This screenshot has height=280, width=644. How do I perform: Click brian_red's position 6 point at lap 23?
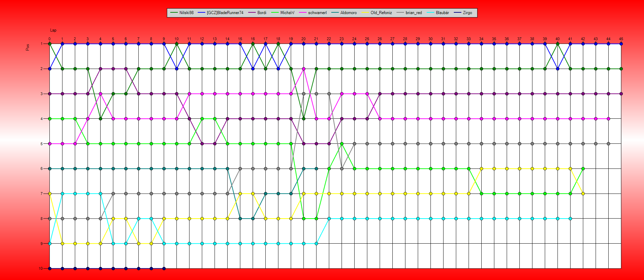pos(342,168)
